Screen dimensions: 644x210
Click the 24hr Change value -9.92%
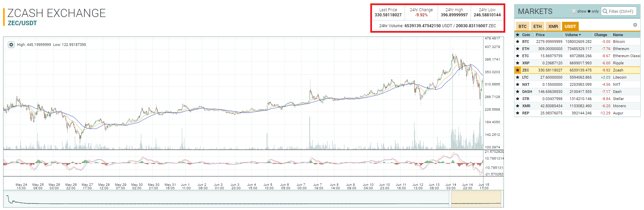tap(421, 15)
